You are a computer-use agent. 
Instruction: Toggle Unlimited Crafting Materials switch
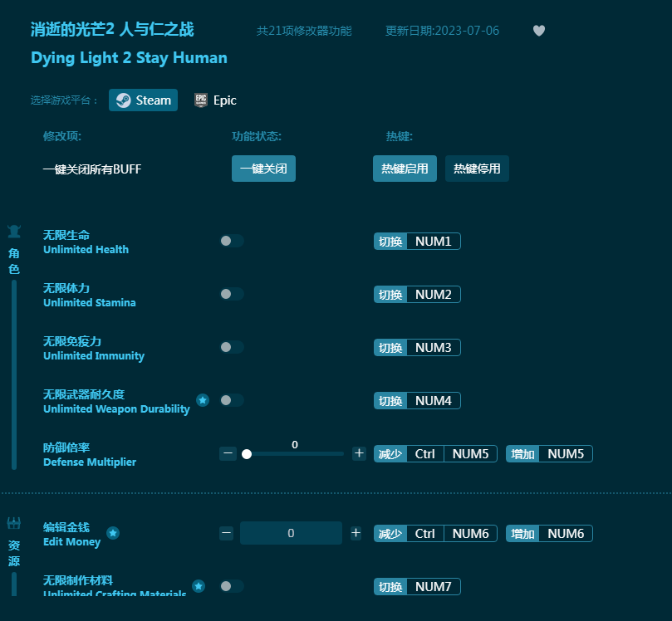tap(232, 586)
